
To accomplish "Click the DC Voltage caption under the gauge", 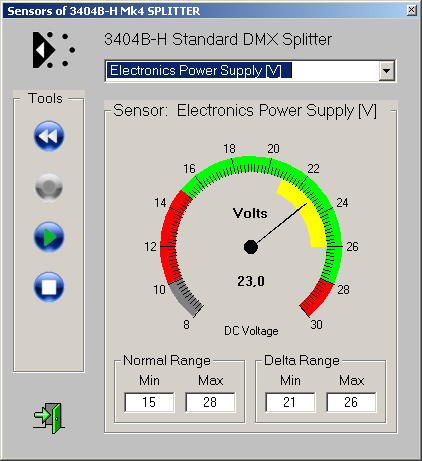I will tap(251, 331).
